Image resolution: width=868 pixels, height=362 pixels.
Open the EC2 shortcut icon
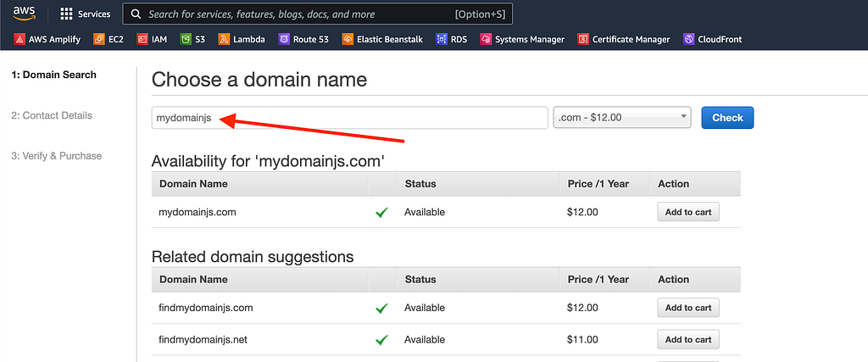point(99,39)
